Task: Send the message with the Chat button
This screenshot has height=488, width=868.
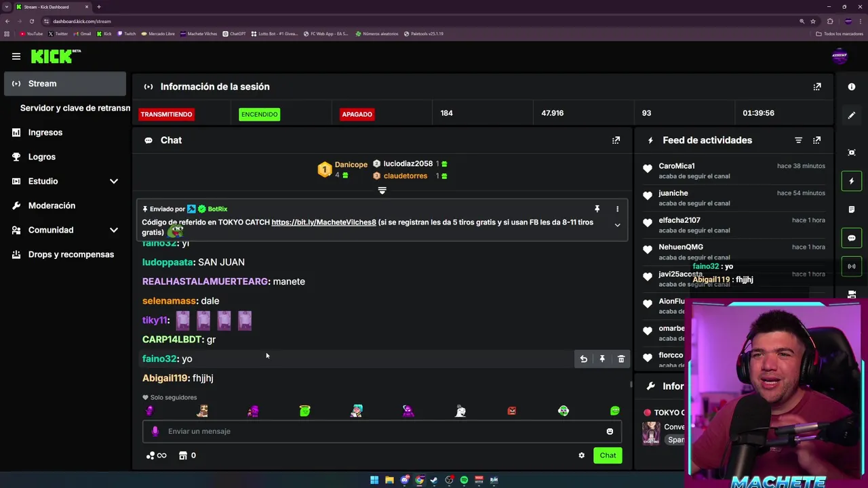Action: pos(608,455)
